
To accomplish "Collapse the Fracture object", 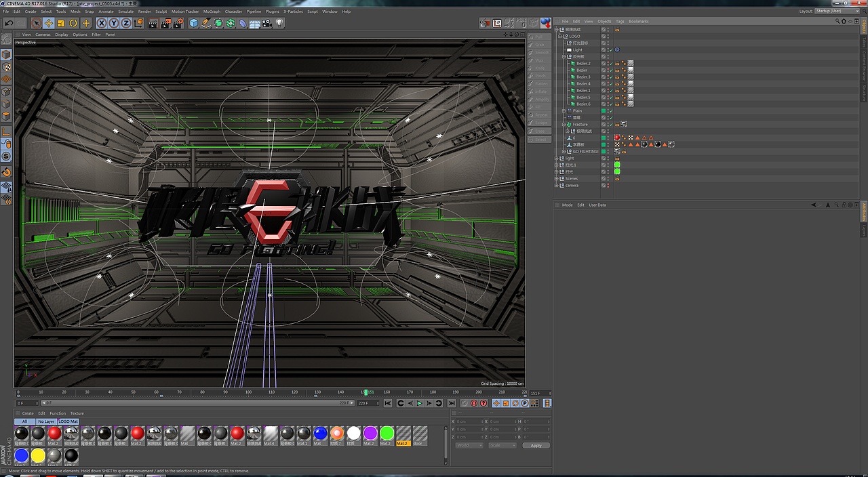I will point(564,124).
